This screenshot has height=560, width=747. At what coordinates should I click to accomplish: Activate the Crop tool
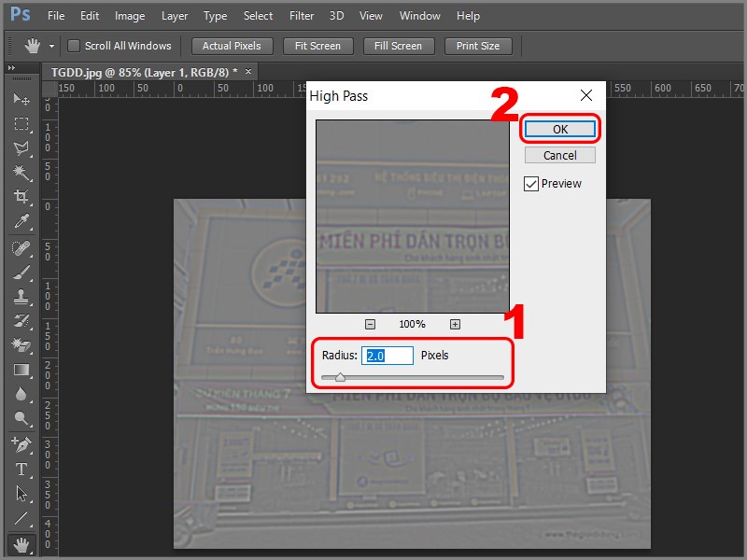click(x=21, y=197)
